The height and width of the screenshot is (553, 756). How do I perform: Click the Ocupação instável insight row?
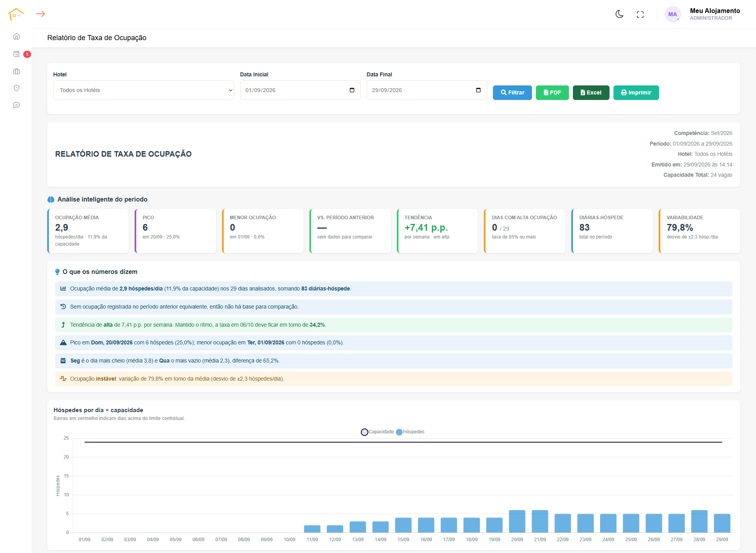point(394,379)
